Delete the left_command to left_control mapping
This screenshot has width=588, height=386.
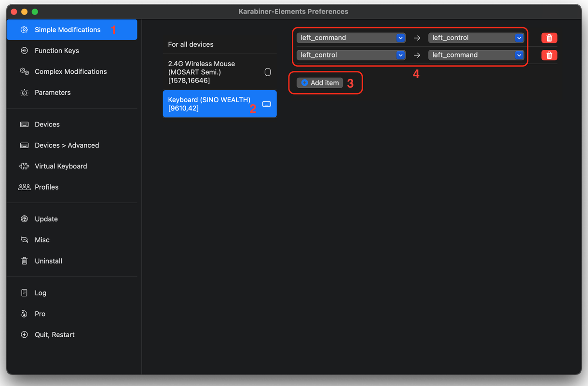(549, 38)
